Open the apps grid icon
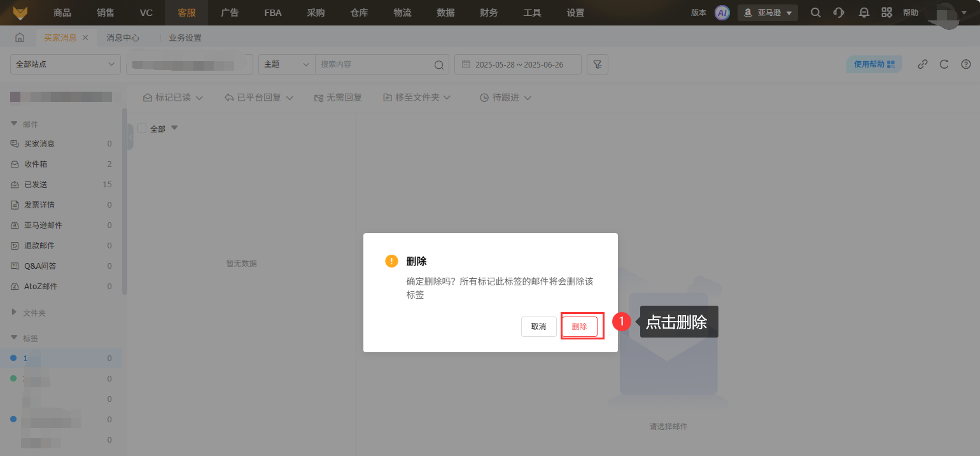Screen dimensions: 980x456 (886, 13)
